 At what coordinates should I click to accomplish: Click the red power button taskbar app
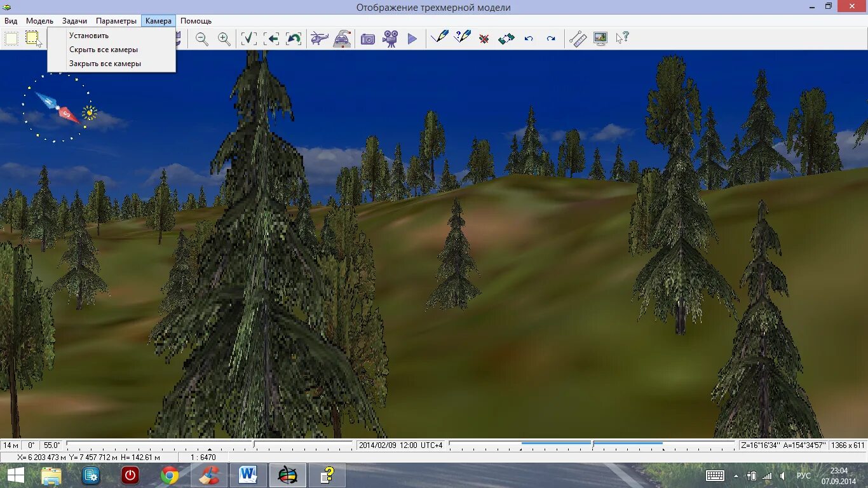coord(130,475)
